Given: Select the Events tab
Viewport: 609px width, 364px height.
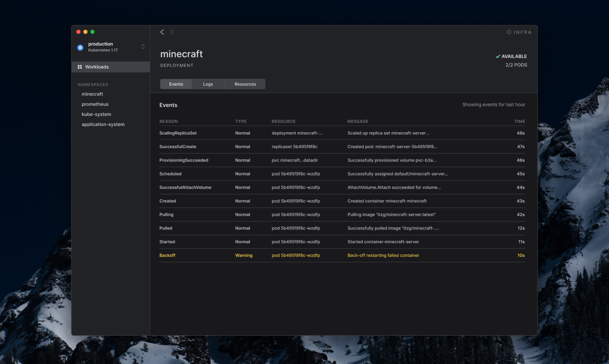Looking at the screenshot, I should coord(176,84).
